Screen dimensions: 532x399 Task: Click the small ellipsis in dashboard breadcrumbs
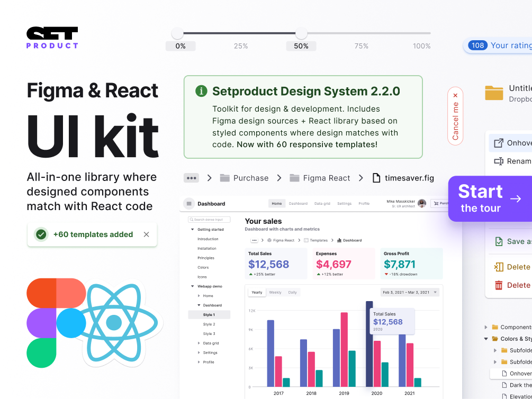[255, 240]
